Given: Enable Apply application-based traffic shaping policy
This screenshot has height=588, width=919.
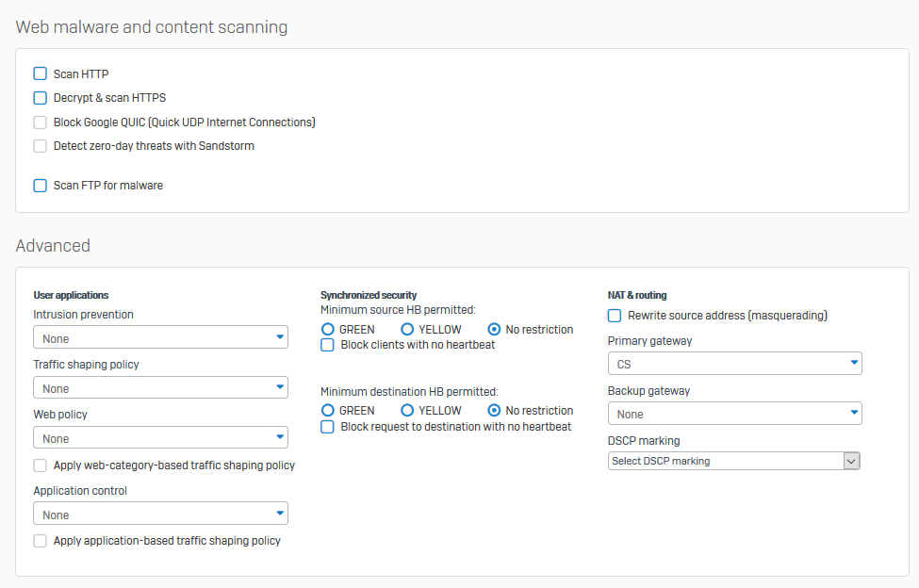Looking at the screenshot, I should (41, 541).
